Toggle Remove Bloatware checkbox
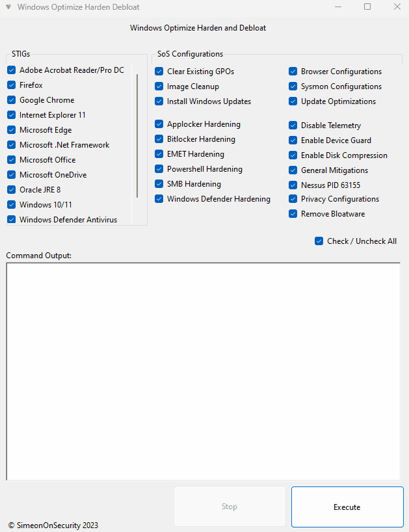409x532 pixels. click(x=293, y=214)
